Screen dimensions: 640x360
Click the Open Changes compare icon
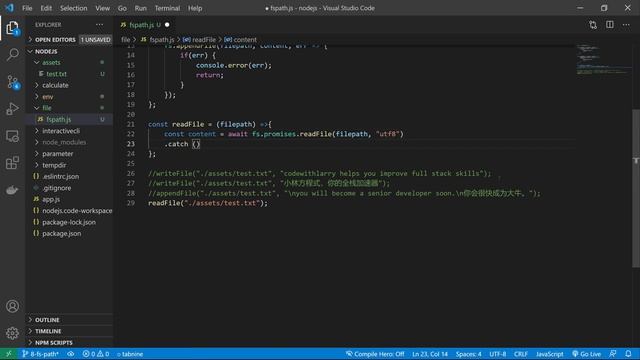(x=593, y=25)
